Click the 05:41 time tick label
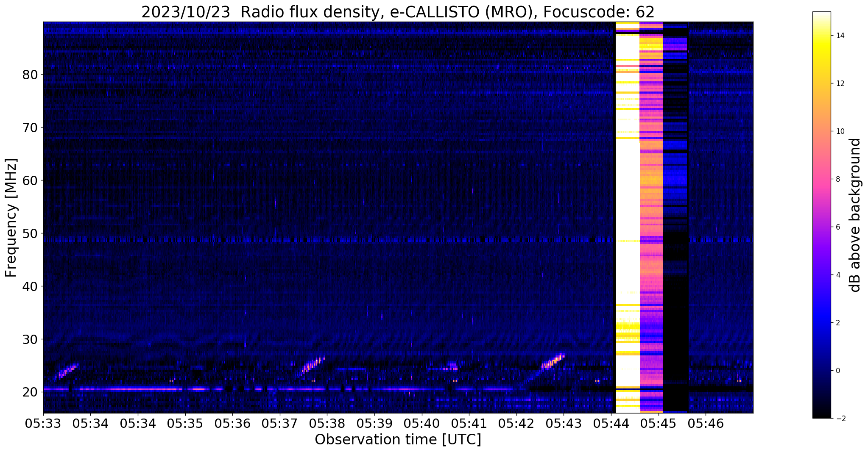Screen dimensions: 868x452 click(x=469, y=424)
